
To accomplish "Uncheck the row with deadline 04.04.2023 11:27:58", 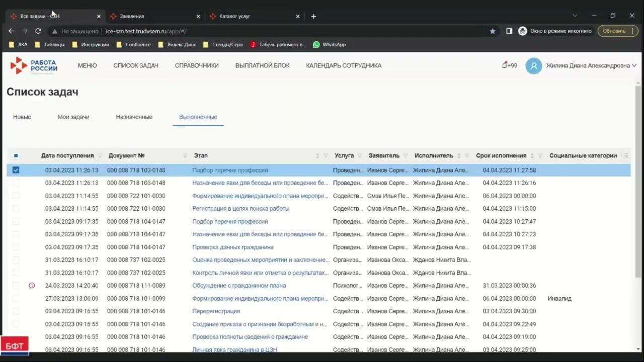I will [16, 170].
